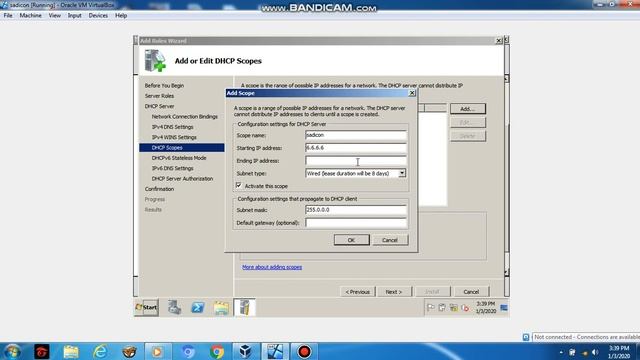
Task: Select DHCP Server wizard step
Action: coord(159,106)
